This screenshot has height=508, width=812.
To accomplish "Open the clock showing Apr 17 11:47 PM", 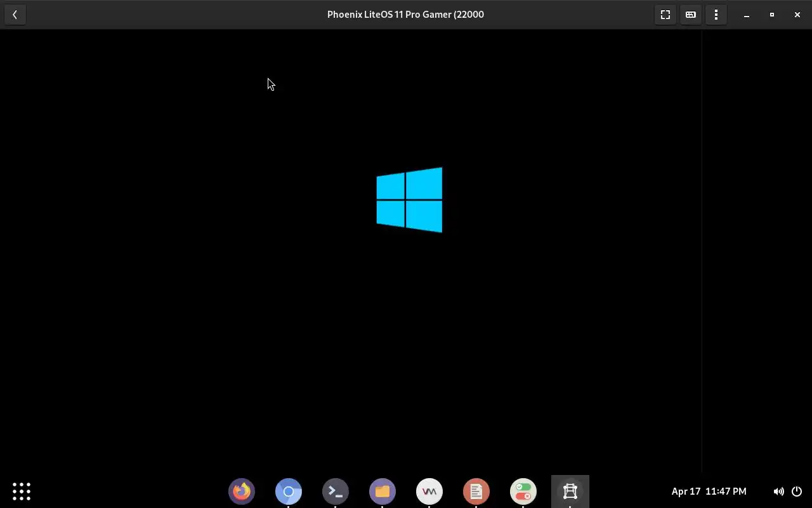I will coord(709,491).
